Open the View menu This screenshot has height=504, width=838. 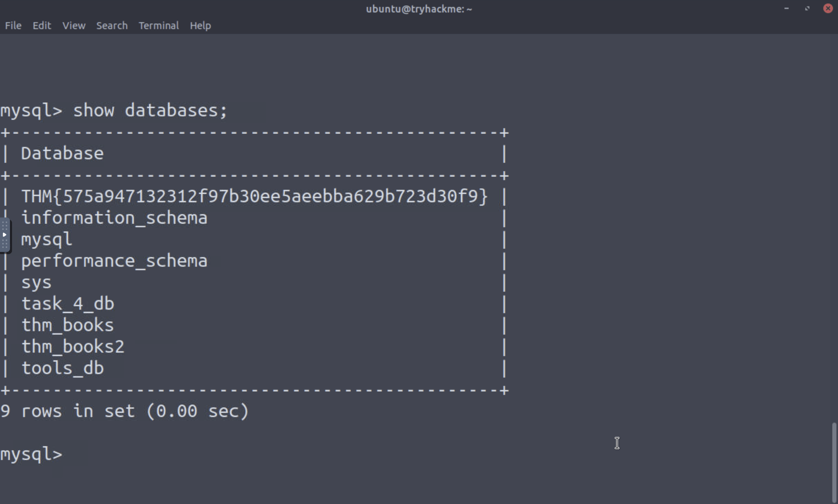click(74, 25)
